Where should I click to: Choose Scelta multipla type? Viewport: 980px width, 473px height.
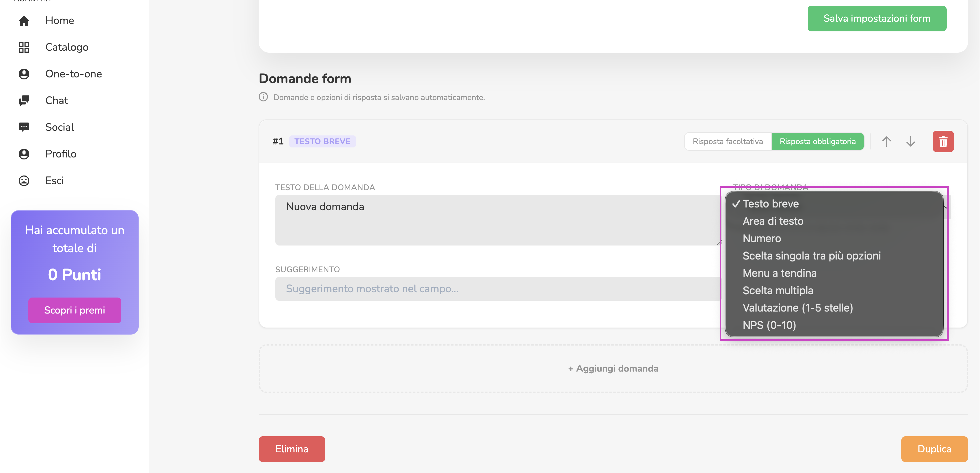pos(834,291)
